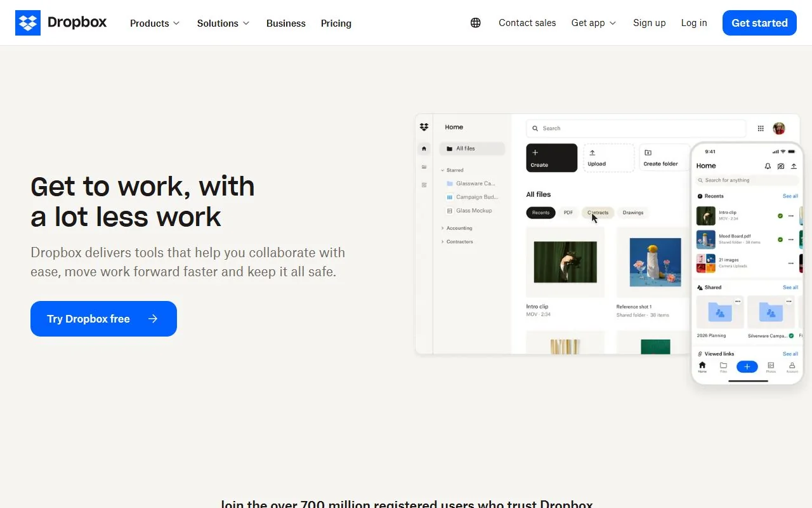This screenshot has height=508, width=812.
Task: Select the PDF filter chip
Action: pos(568,213)
